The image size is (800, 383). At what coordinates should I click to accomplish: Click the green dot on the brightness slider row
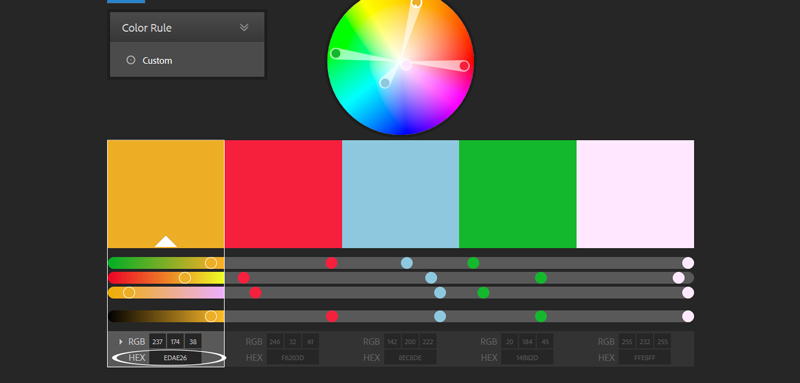541,316
